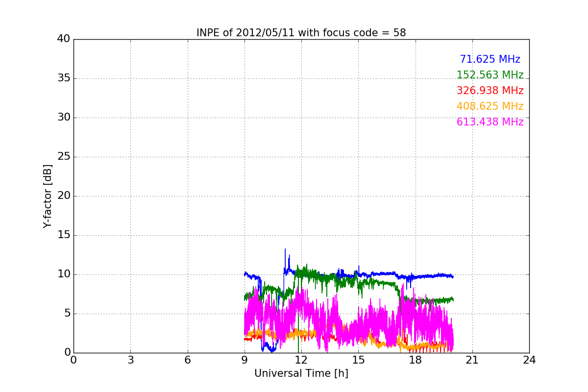Click the x-axis tick label '9'

pos(244,360)
